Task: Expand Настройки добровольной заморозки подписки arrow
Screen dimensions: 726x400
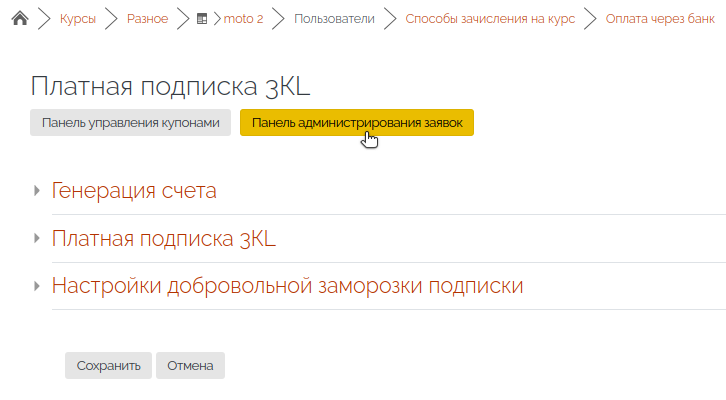Action: 37,286
